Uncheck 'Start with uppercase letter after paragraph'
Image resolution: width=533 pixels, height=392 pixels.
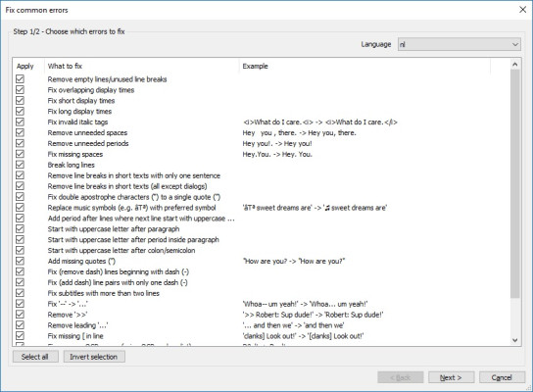[x=20, y=228]
